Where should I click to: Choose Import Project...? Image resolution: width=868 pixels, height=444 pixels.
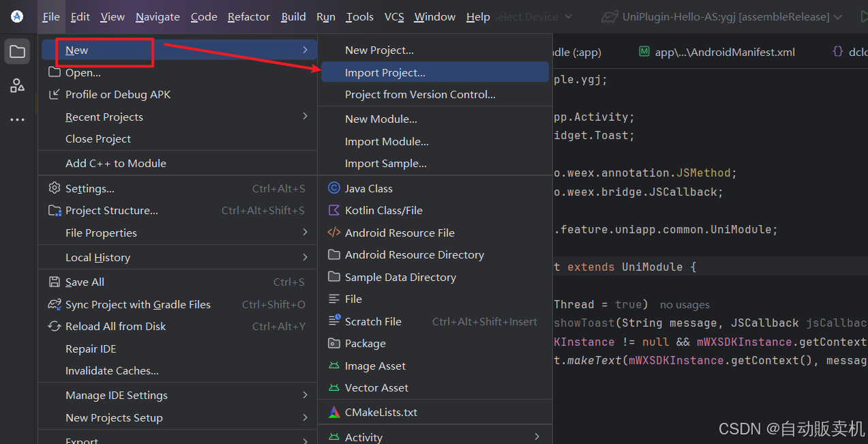435,72
